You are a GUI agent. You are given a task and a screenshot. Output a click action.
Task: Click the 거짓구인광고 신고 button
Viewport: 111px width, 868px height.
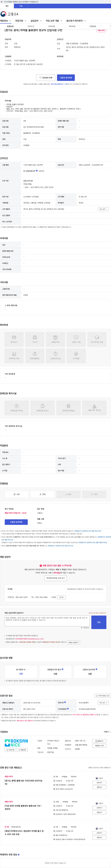(x=103, y=696)
